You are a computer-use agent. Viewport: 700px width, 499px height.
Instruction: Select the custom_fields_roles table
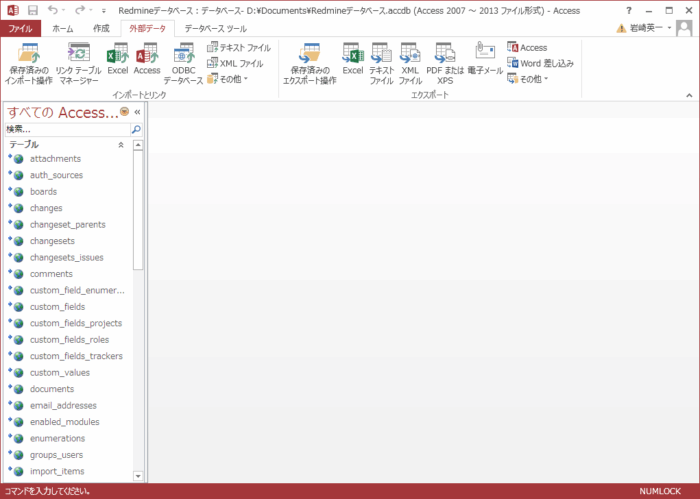(69, 340)
